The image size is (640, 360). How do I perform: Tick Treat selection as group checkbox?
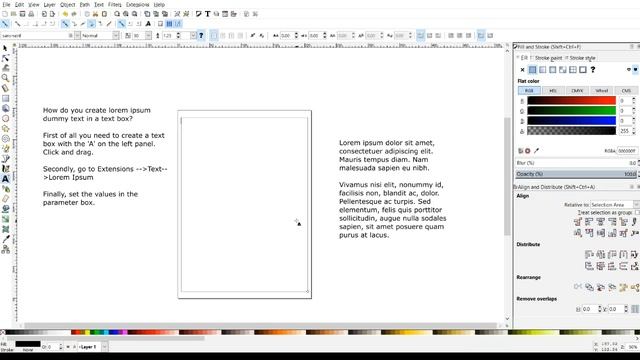(638, 213)
